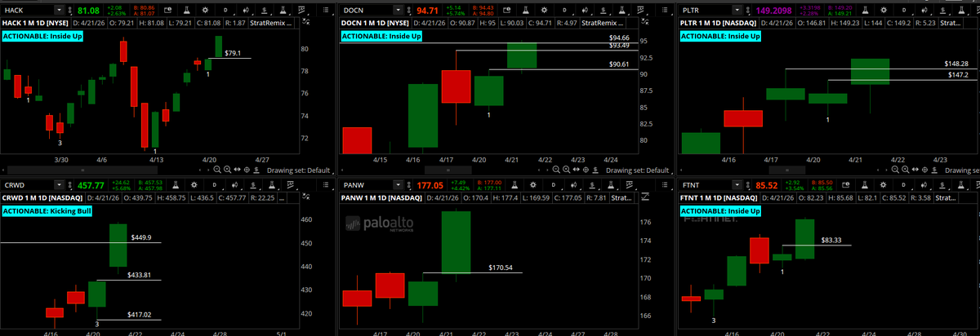Zoom out icon below HACK chart
The width and height of the screenshot is (980, 336).
[x=217, y=170]
